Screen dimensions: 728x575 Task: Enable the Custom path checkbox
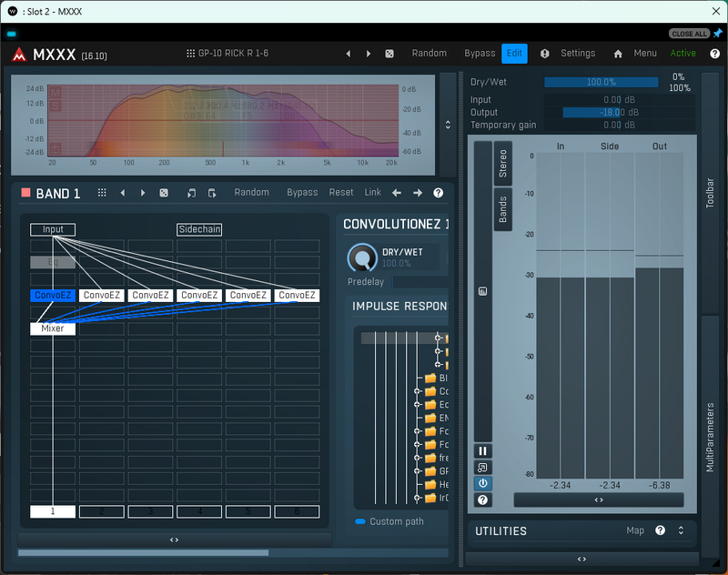tap(361, 521)
